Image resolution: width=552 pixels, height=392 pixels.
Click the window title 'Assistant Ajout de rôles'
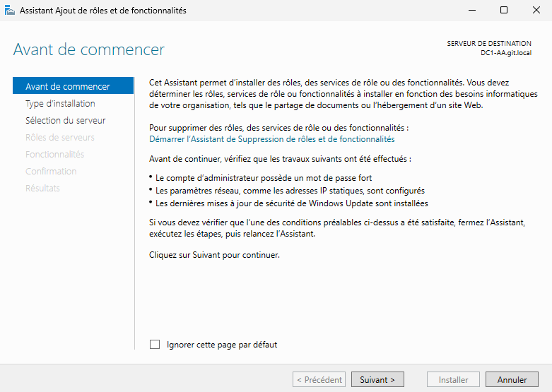coord(102,11)
